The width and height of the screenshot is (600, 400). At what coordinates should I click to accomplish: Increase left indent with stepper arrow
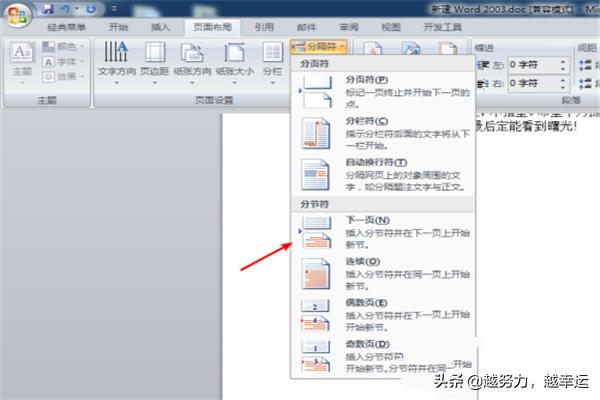pos(562,61)
